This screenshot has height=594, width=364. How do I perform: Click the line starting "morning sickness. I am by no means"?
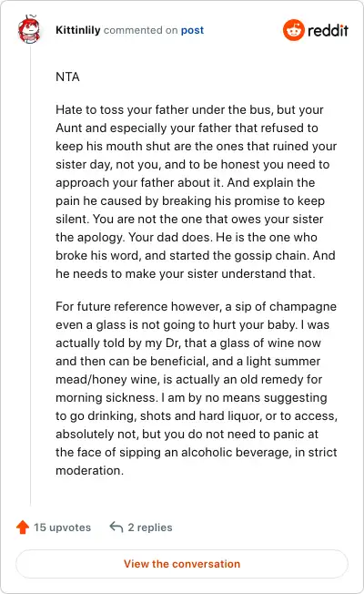tap(191, 397)
